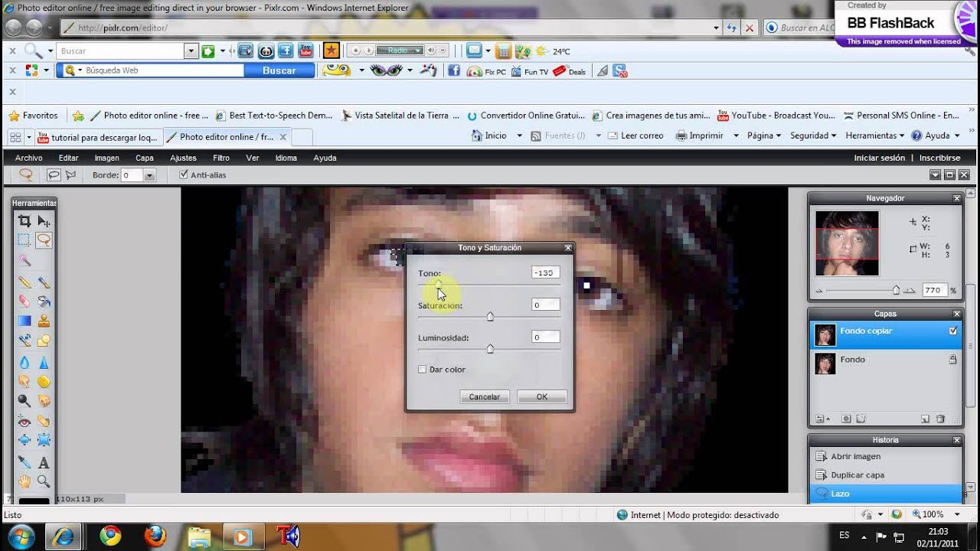Click the Navegador zoom percentage field
This screenshot has width=980, height=551.
934,291
